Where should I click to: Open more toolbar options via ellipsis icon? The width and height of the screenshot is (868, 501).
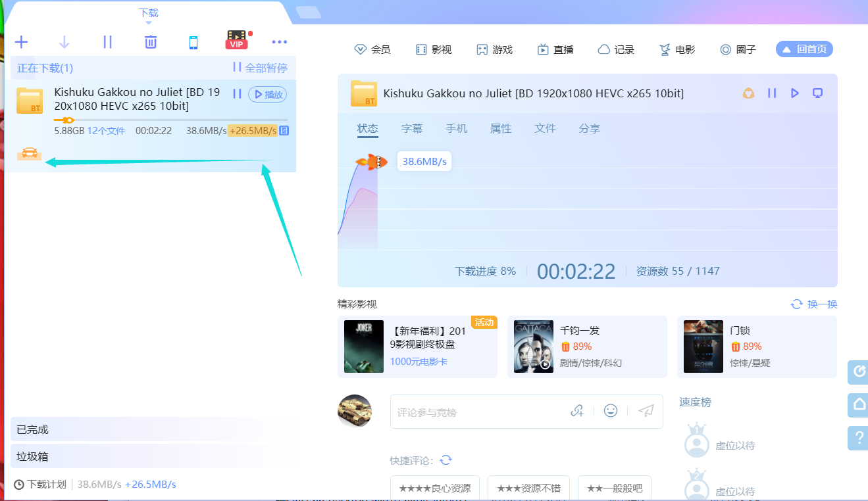click(279, 41)
